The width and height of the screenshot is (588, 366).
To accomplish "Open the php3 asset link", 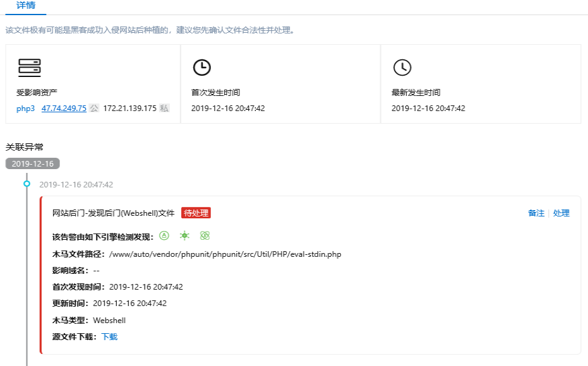I will coord(25,109).
